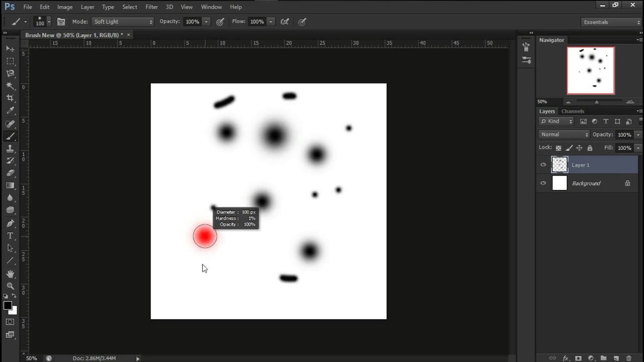Open the File menu
644x362 pixels.
[x=28, y=7]
